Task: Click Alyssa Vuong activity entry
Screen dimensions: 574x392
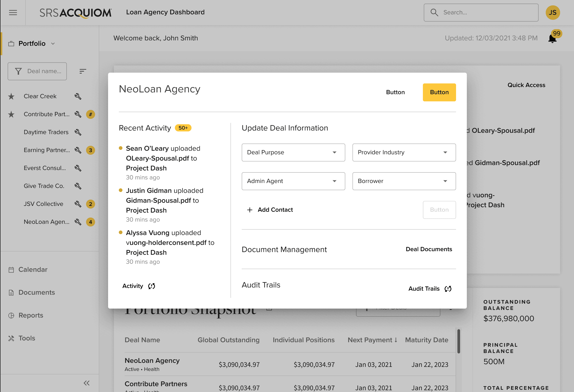Action: (167, 247)
